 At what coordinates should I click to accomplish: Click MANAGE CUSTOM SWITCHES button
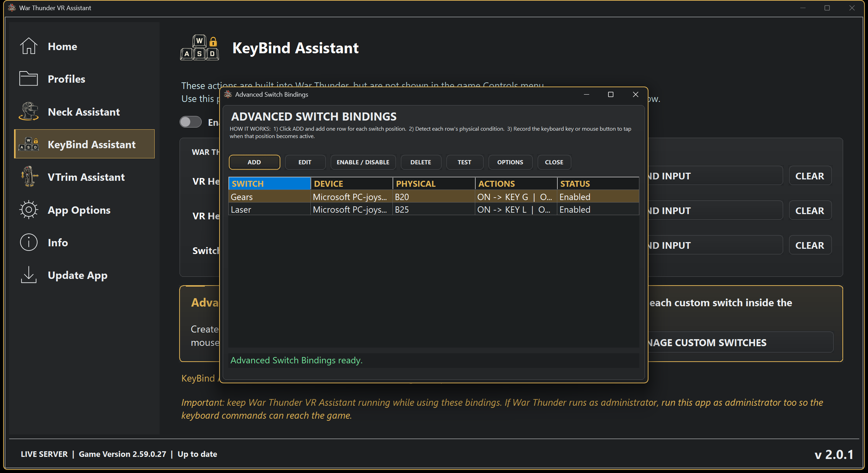[x=741, y=342]
